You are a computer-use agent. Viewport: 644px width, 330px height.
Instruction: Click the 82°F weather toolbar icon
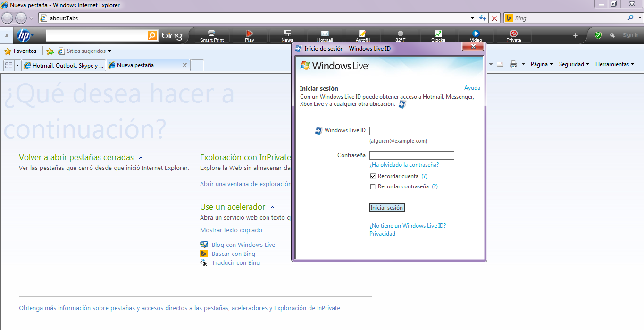400,35
